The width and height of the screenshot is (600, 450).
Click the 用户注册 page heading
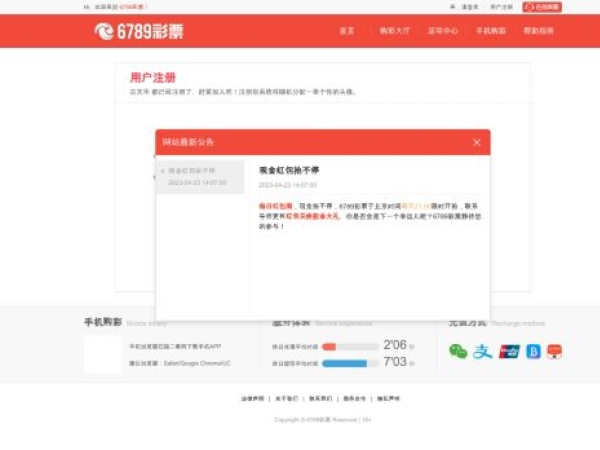[x=153, y=78]
